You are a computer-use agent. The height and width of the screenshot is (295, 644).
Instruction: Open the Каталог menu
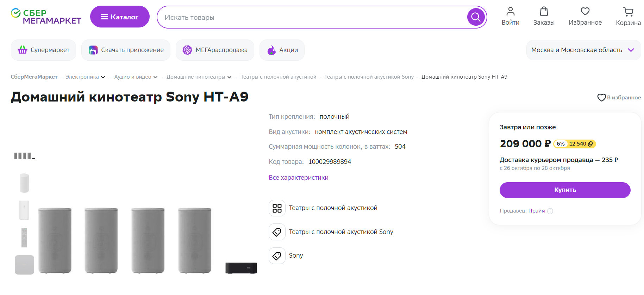click(120, 17)
